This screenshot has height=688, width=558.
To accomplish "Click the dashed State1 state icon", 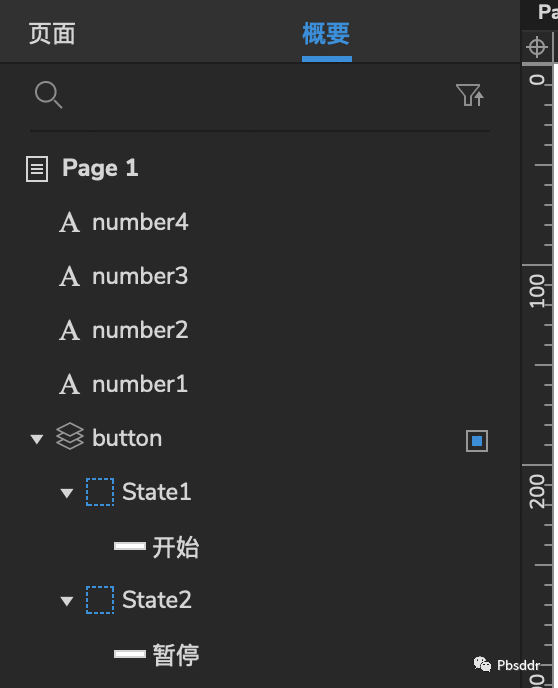I will (x=100, y=492).
